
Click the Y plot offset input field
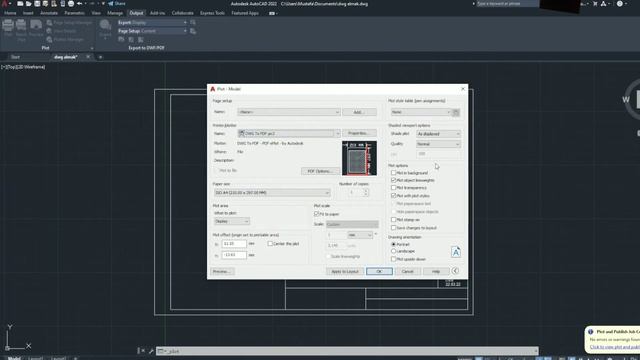click(x=234, y=255)
